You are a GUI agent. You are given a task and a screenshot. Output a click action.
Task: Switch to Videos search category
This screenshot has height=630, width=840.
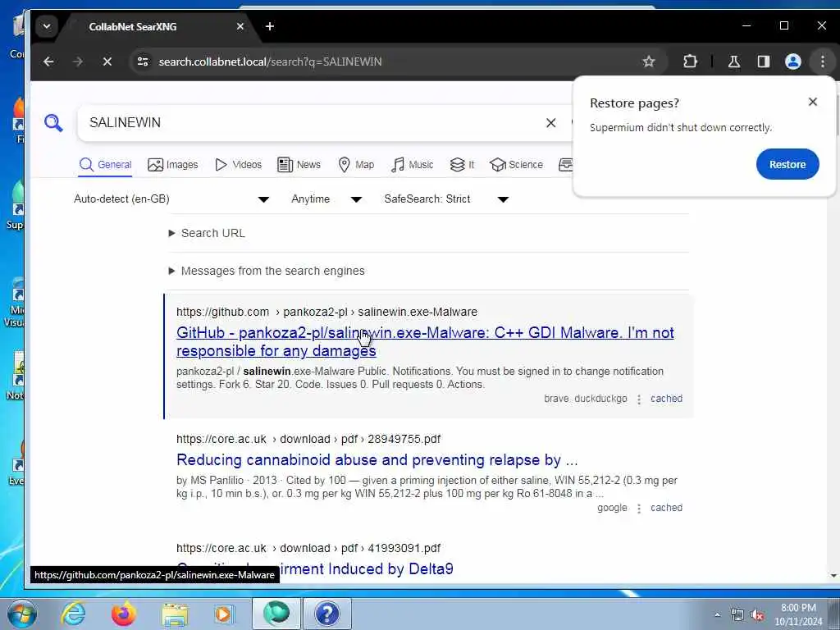tap(239, 164)
